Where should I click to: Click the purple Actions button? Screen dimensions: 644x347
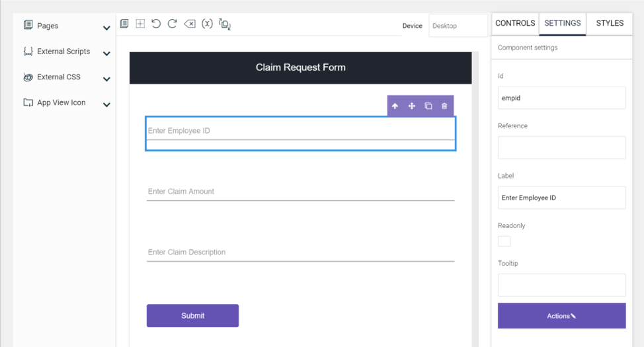(x=561, y=316)
